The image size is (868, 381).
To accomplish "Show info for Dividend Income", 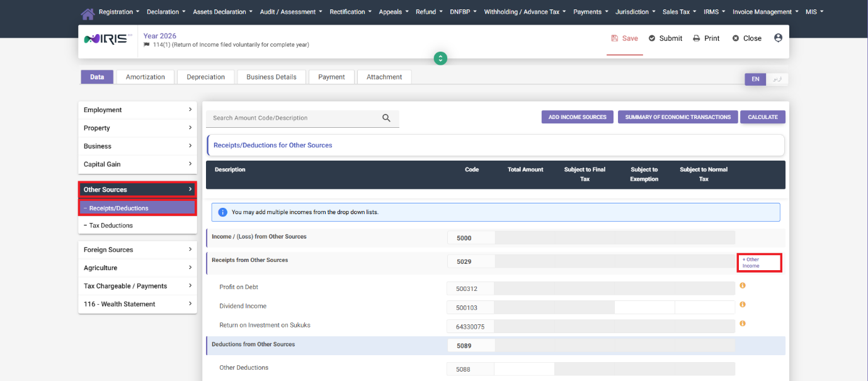I will click(x=743, y=304).
